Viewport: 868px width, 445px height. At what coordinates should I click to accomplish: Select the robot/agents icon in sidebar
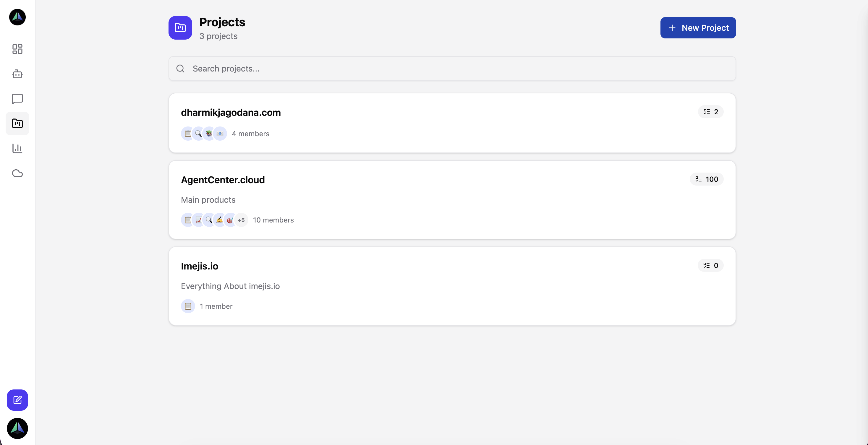[x=17, y=74]
